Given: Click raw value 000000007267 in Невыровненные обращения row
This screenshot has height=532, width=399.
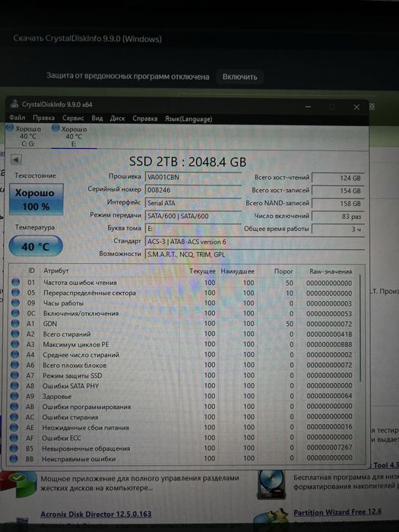Looking at the screenshot, I should 329,448.
